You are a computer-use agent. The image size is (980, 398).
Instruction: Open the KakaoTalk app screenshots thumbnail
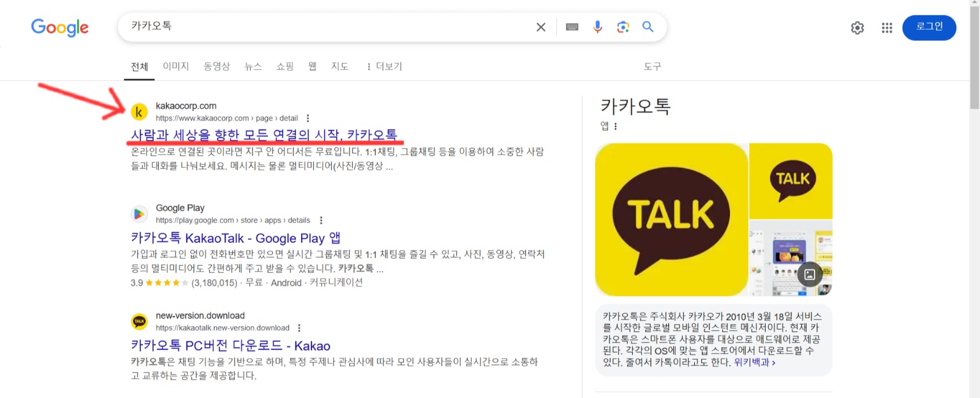(791, 258)
